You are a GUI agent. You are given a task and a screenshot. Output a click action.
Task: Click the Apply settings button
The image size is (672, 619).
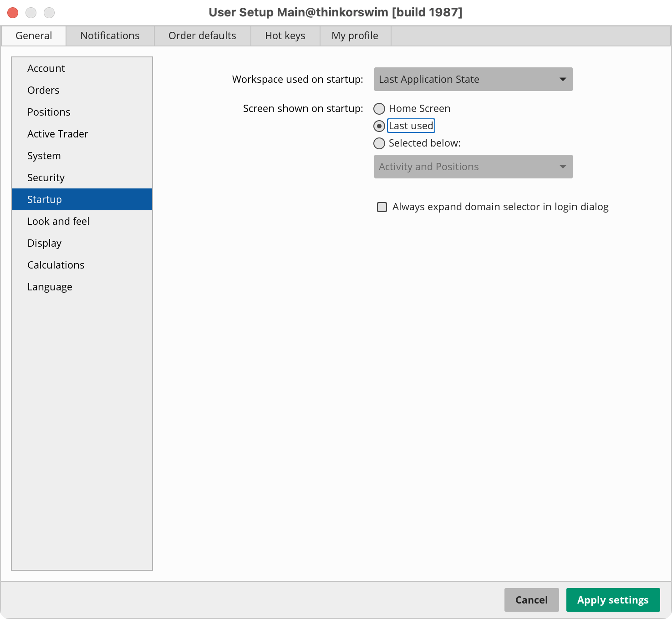pos(613,600)
